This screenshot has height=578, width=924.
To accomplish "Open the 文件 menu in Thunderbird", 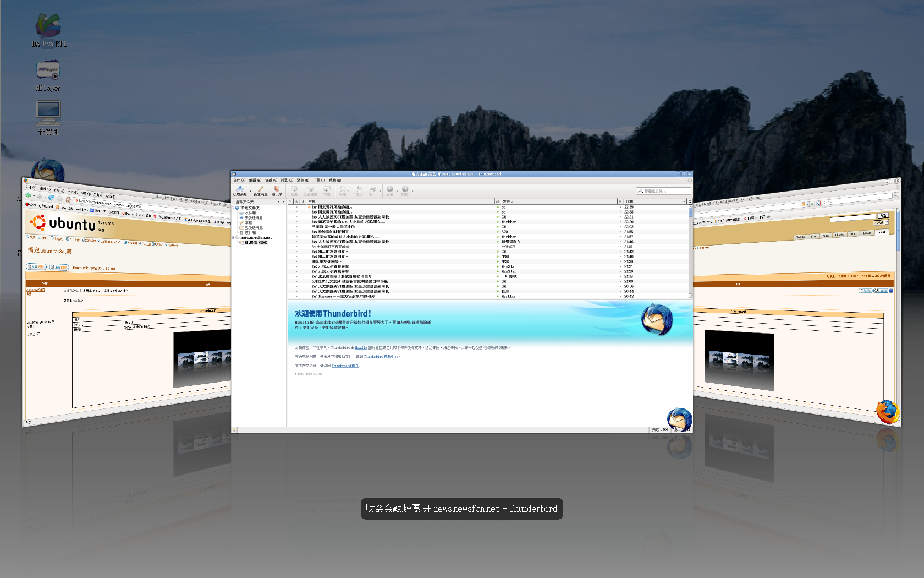I will pos(239,180).
